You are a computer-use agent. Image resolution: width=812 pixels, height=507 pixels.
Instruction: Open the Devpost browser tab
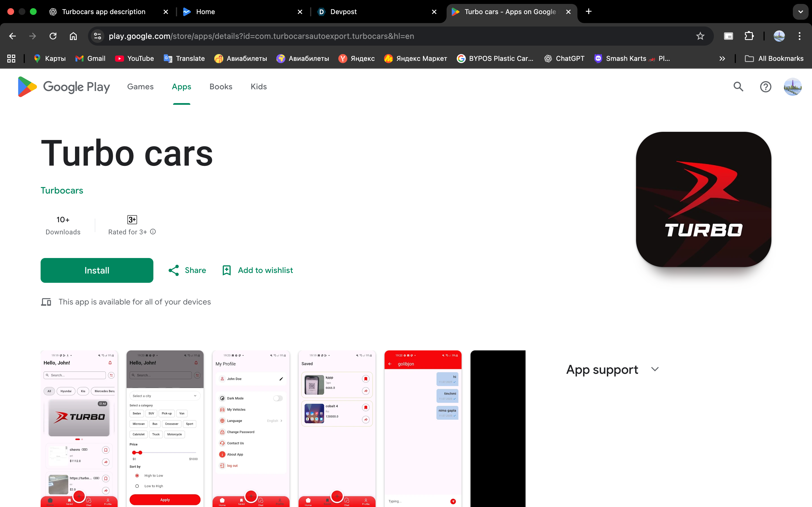click(x=343, y=12)
